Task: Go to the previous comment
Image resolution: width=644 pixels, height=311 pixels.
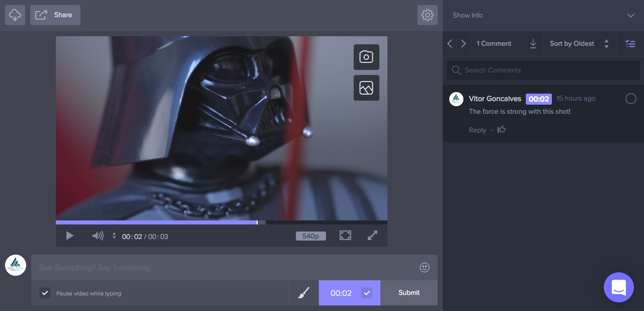Action: [450, 44]
